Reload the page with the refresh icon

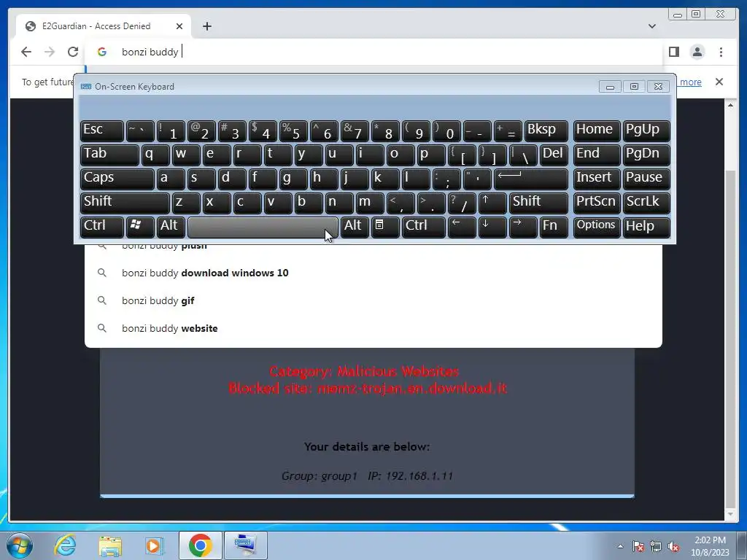pyautogui.click(x=73, y=52)
